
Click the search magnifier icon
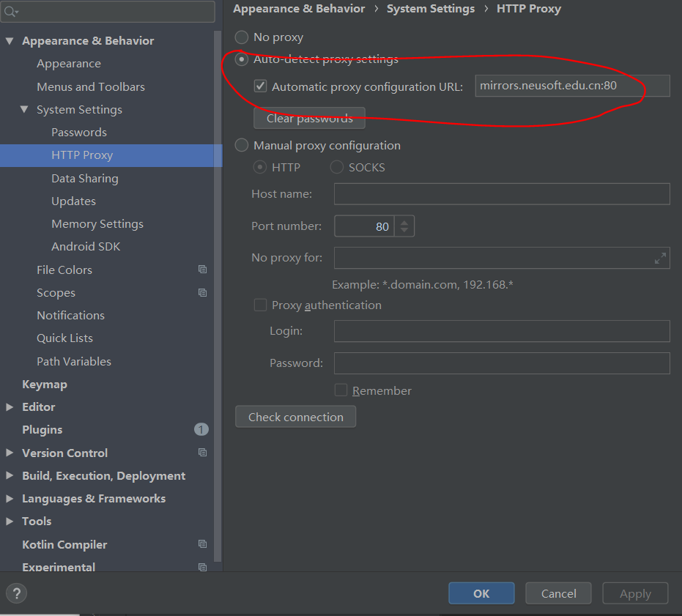pos(10,12)
